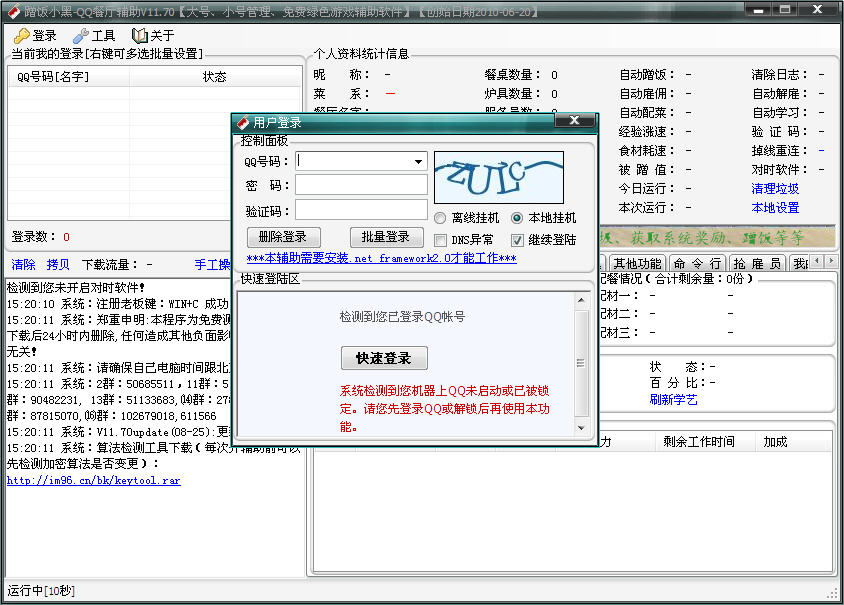The image size is (844, 605).
Task: Minimize the main window
Action: [758, 10]
